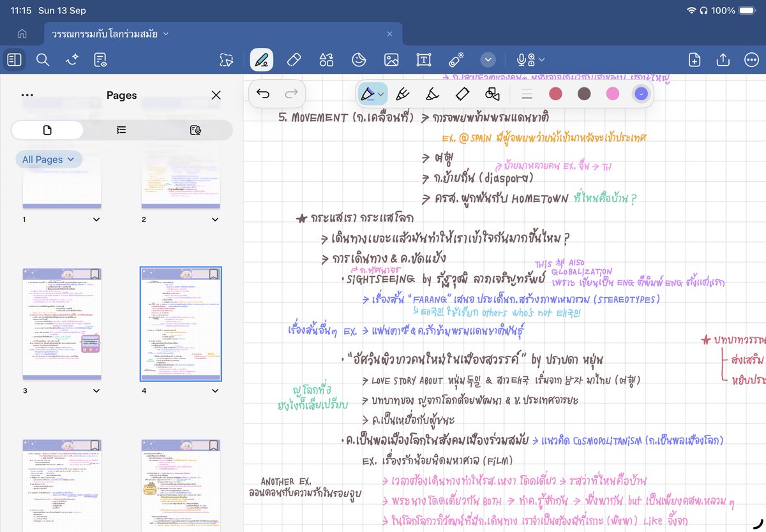Select the Pen tool in top toolbar
Viewport: 766px width, 532px height.
pyautogui.click(x=261, y=60)
